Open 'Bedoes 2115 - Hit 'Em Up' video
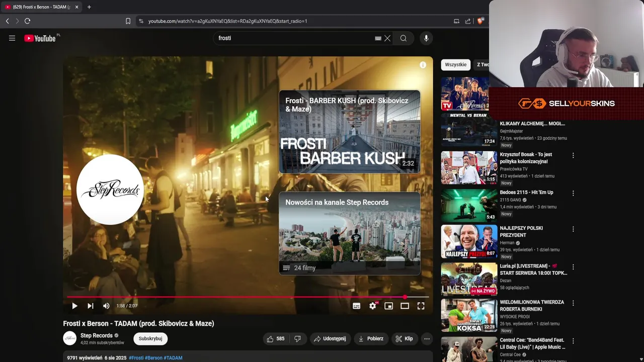 pyautogui.click(x=526, y=192)
